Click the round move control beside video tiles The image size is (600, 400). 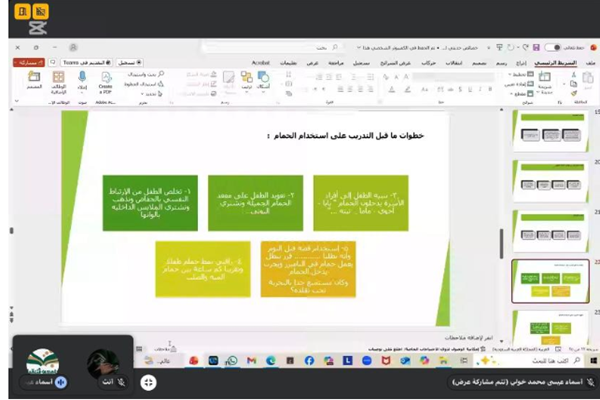[x=149, y=382]
